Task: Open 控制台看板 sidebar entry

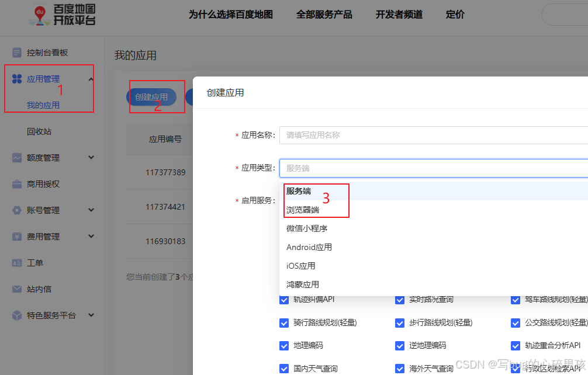Action: click(47, 53)
